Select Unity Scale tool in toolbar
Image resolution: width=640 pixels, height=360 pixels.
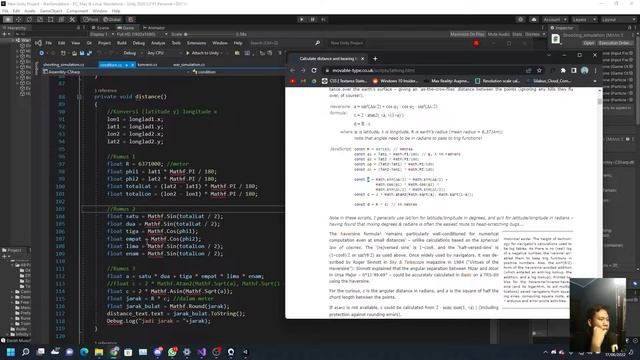coord(40,19)
